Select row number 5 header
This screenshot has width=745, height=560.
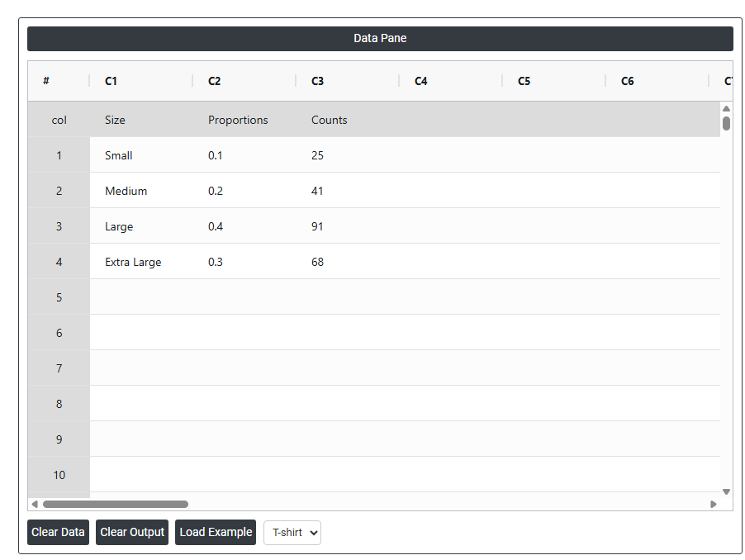click(x=59, y=297)
